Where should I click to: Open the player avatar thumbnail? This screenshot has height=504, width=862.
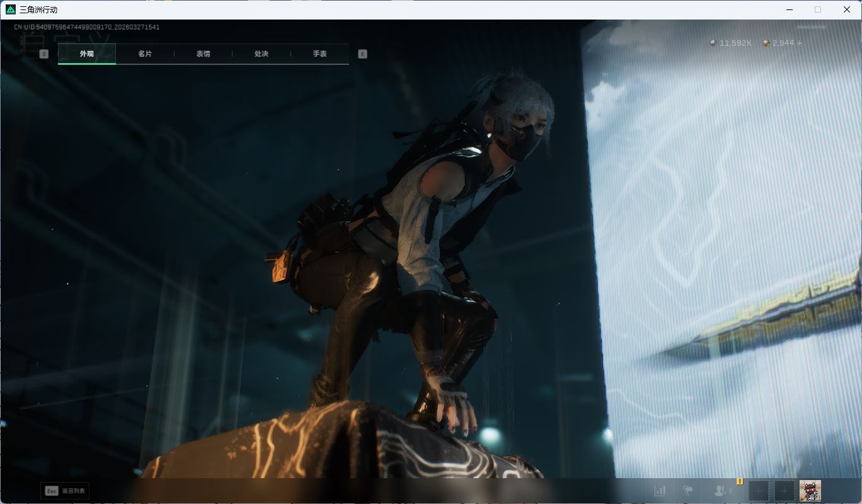810,491
